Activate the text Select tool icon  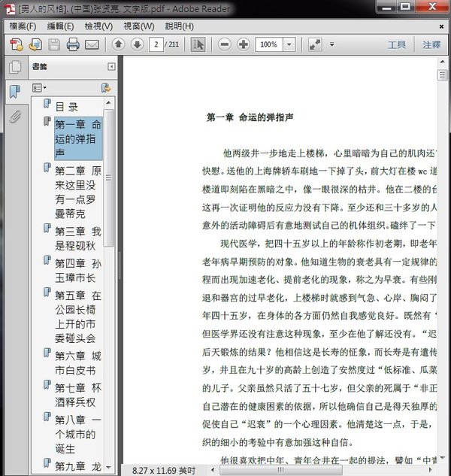pyautogui.click(x=198, y=44)
